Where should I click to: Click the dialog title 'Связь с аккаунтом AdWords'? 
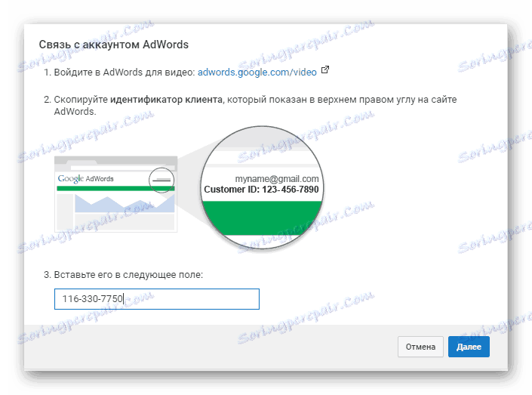pyautogui.click(x=114, y=45)
